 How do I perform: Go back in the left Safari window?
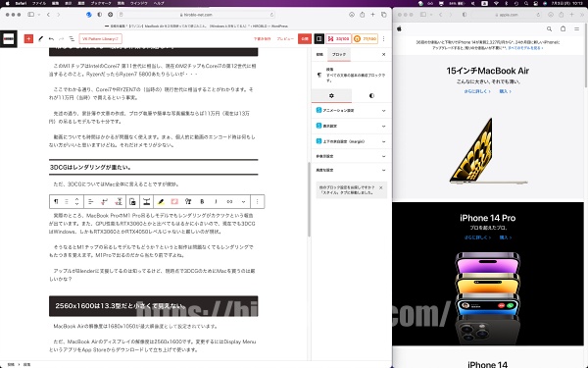(48, 15)
